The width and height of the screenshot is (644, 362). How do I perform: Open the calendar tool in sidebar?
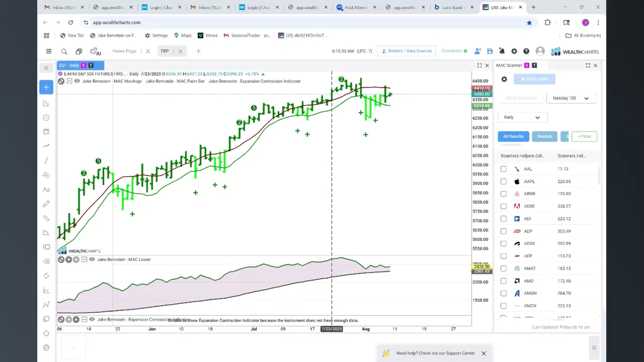pos(46,132)
